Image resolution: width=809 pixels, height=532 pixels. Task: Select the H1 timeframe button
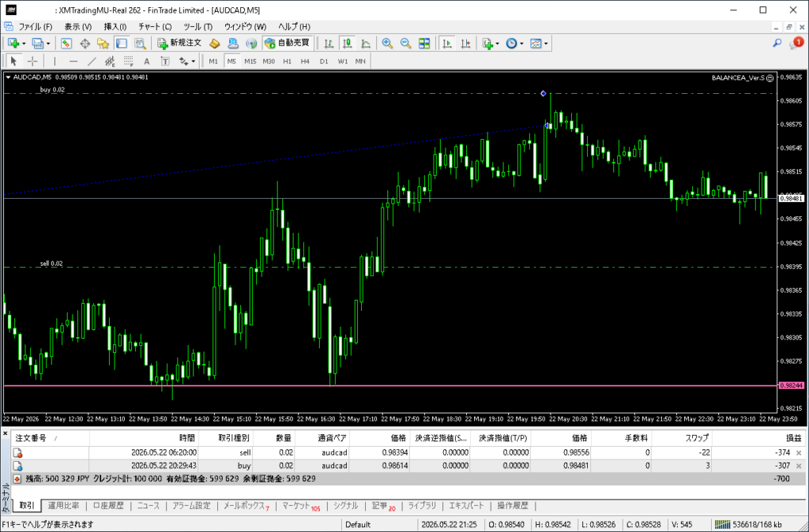click(x=288, y=62)
